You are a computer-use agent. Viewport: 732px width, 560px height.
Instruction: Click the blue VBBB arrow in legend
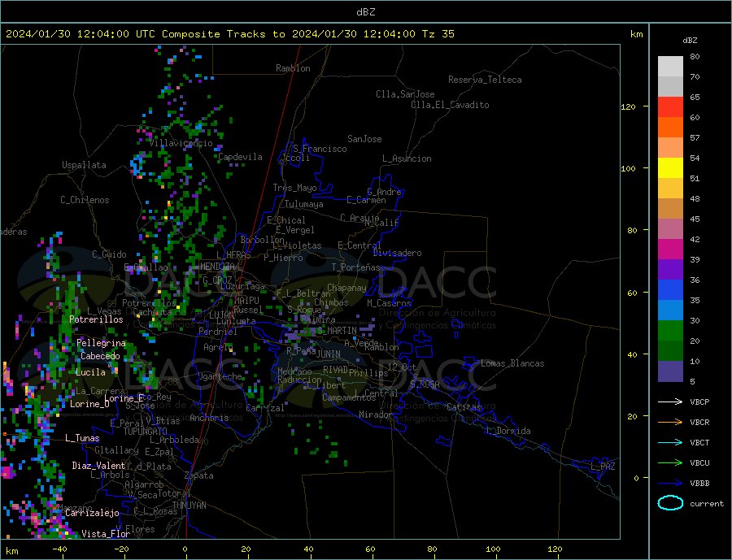click(x=670, y=484)
